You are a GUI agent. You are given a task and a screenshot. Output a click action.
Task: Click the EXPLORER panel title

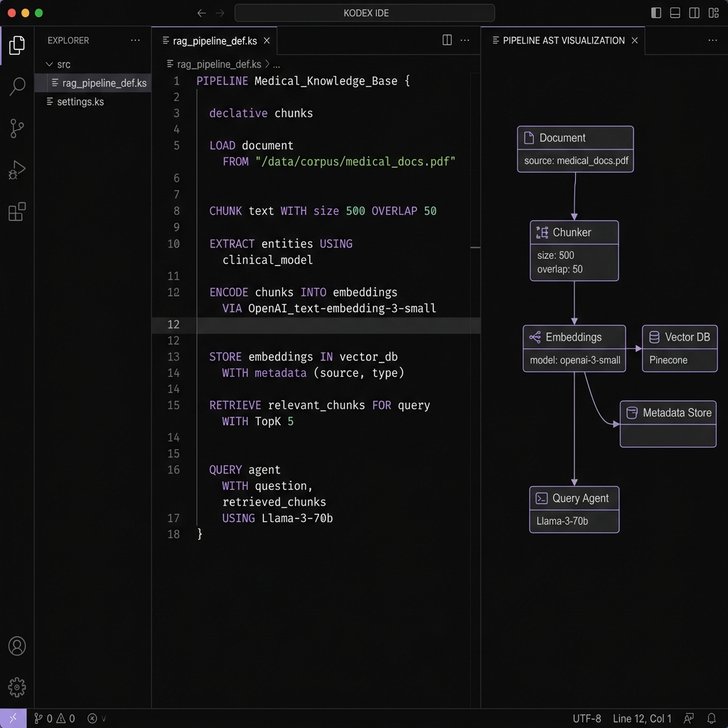click(68, 41)
